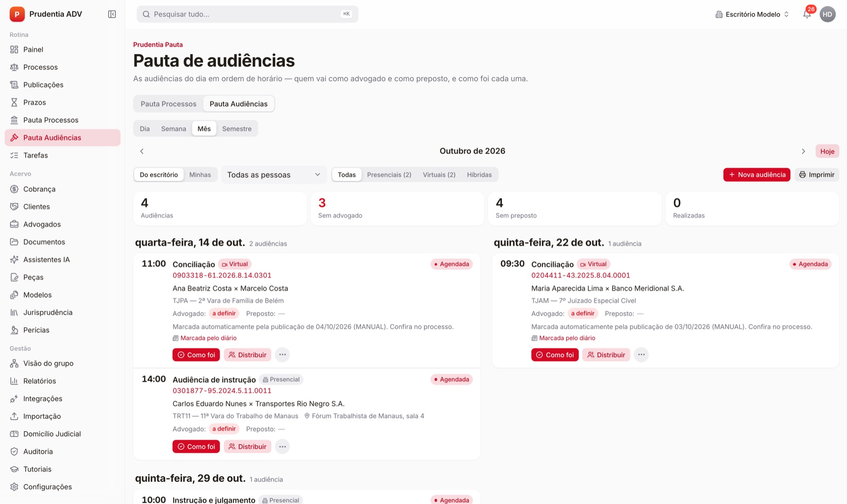Open Processos from the scales icon
The image size is (847, 504).
[15, 67]
